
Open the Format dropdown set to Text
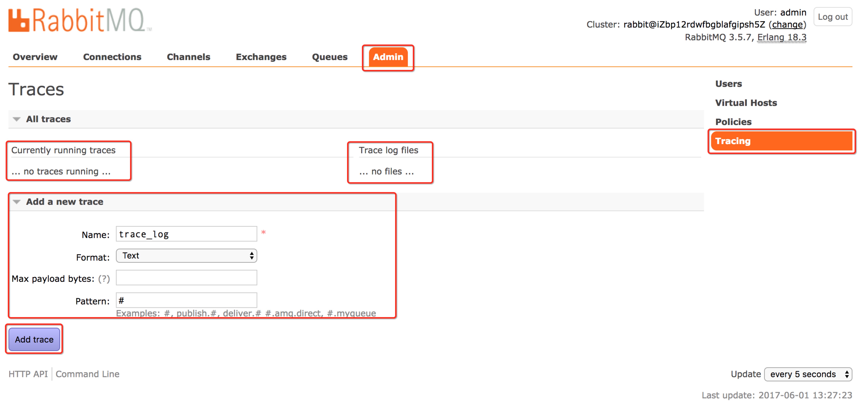186,256
